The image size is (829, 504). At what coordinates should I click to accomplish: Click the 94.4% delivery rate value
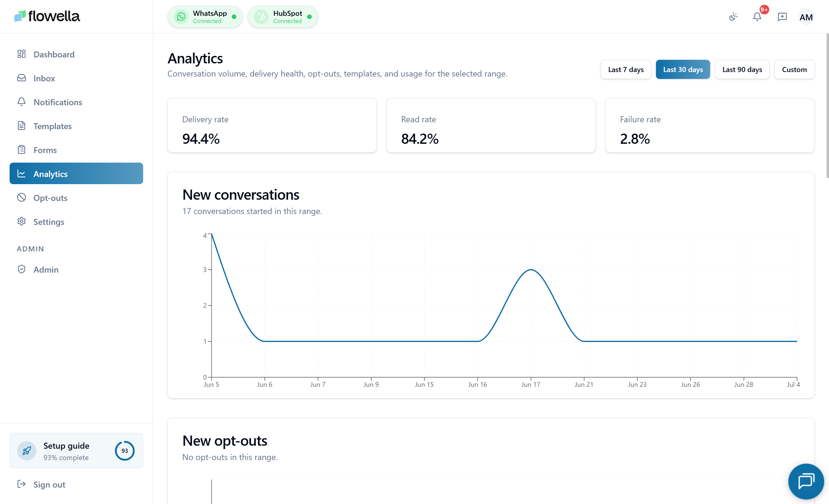pyautogui.click(x=201, y=138)
